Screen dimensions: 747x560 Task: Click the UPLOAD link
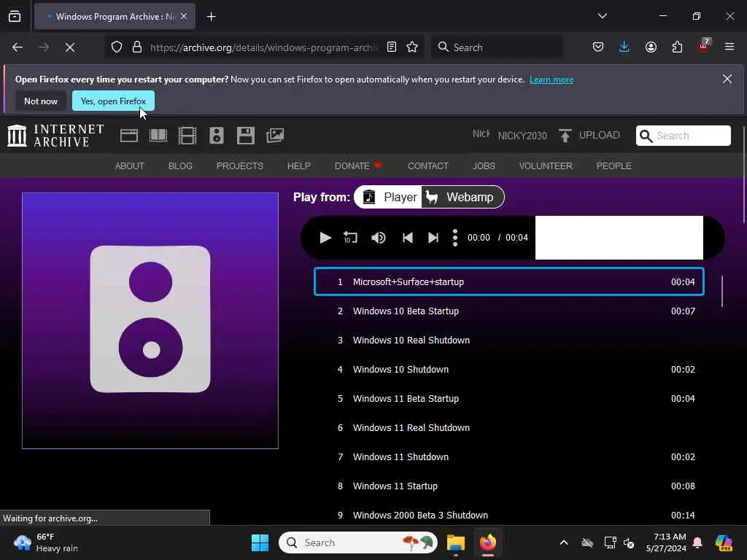click(x=600, y=136)
